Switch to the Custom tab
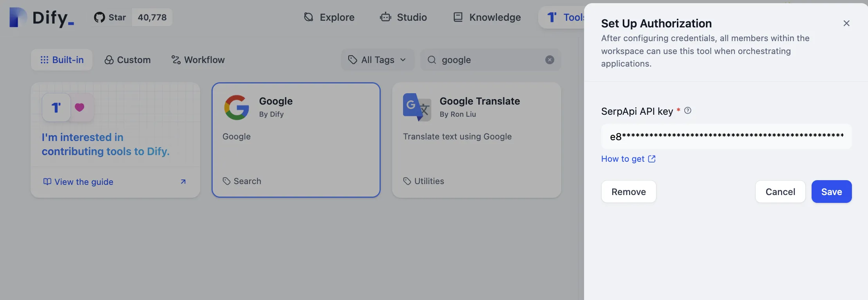Viewport: 868px width, 300px height. point(127,60)
